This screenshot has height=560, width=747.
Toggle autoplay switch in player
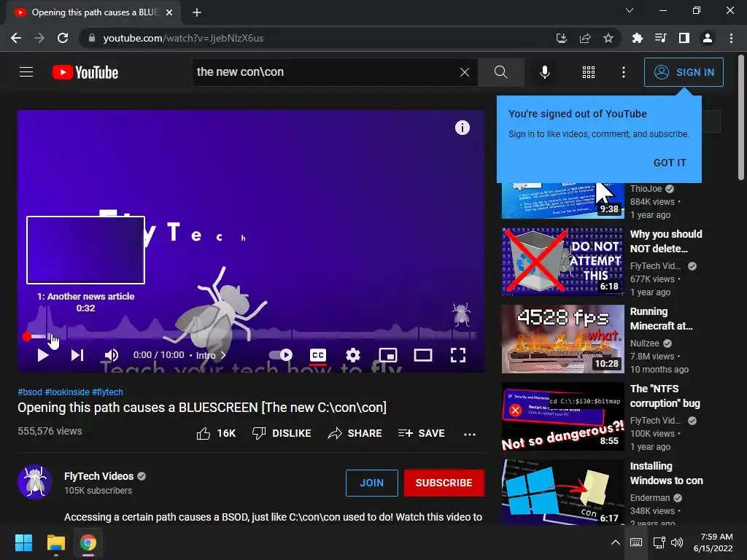[x=281, y=355]
